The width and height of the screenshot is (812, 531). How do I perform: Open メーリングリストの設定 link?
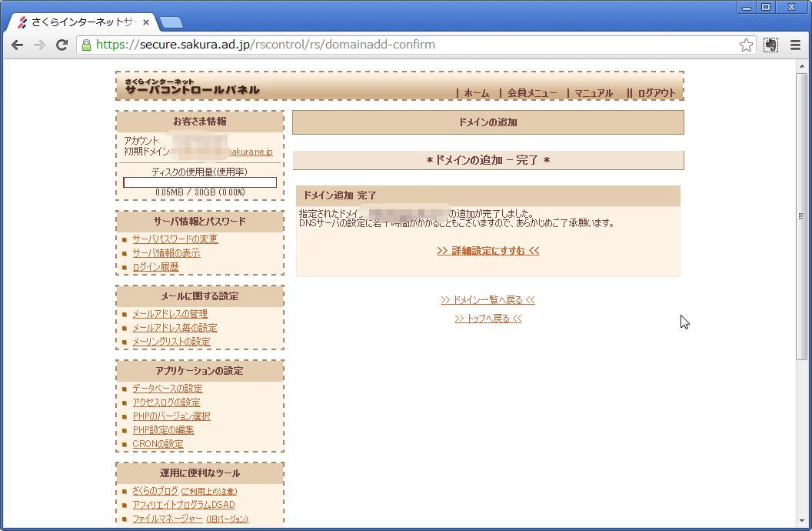[171, 342]
